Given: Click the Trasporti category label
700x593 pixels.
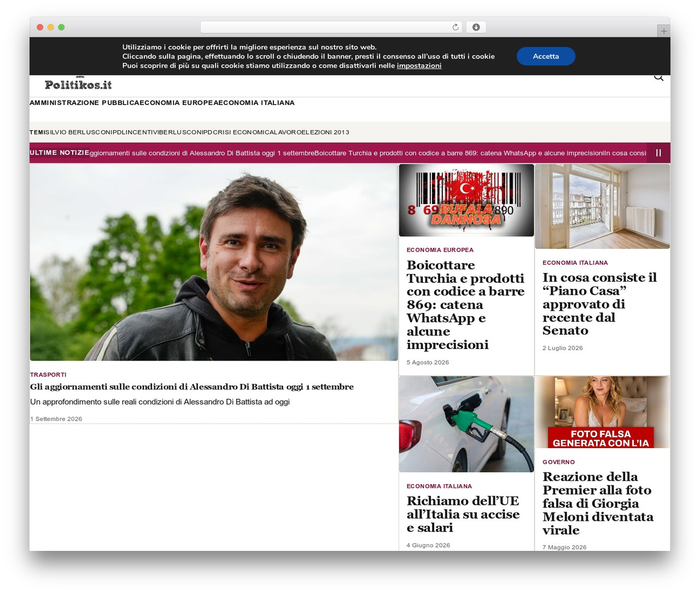Looking at the screenshot, I should 48,375.
